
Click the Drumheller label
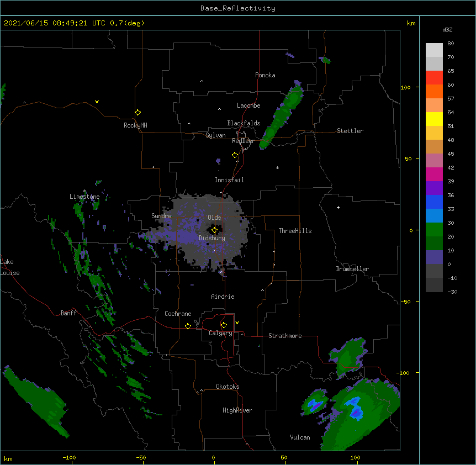click(352, 269)
